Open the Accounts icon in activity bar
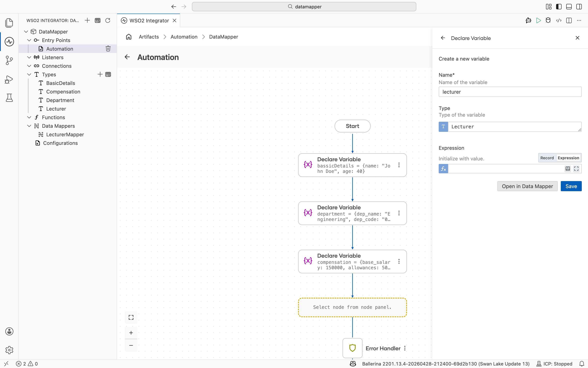Viewport: 588px width, 368px height. tap(9, 331)
